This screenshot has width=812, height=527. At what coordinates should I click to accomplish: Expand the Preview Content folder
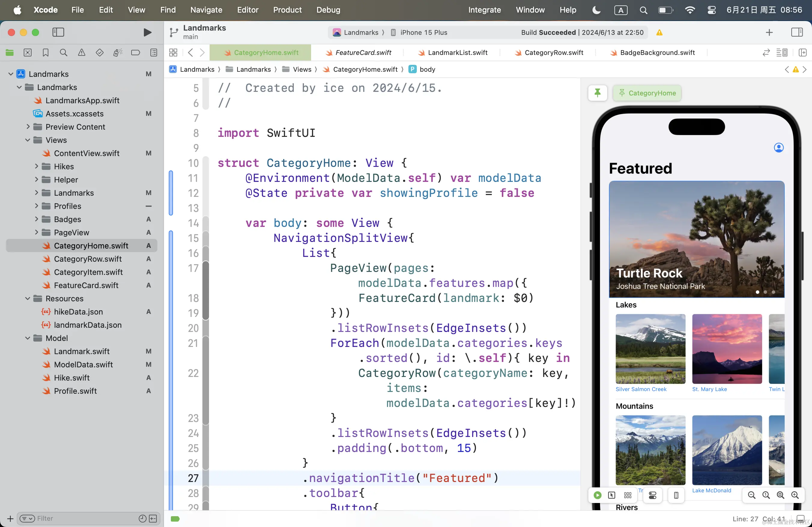(28, 127)
